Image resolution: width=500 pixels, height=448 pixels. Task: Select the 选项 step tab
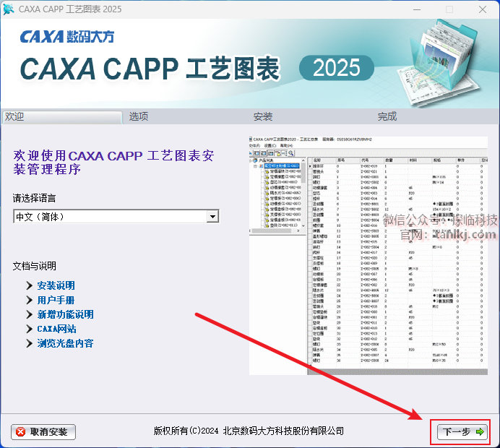[x=139, y=117]
